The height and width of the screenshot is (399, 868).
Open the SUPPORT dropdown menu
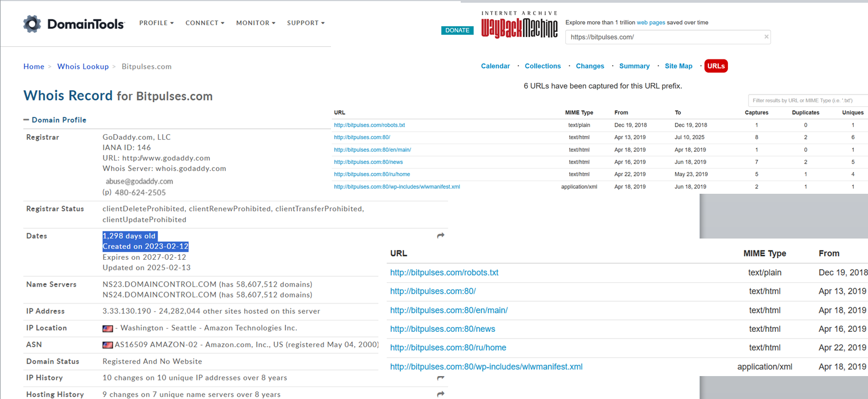coord(306,23)
